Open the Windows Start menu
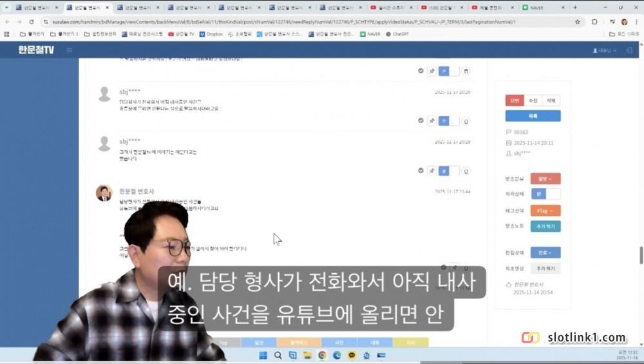 coord(263,356)
